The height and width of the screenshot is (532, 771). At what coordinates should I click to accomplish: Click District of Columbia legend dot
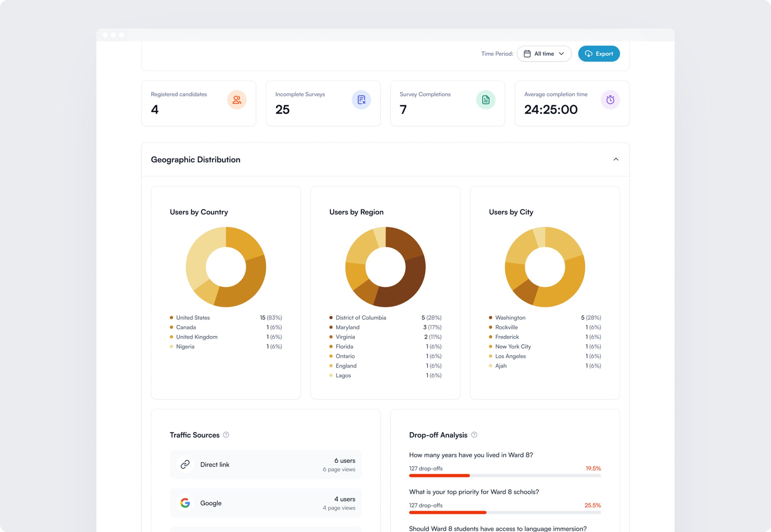pyautogui.click(x=331, y=318)
